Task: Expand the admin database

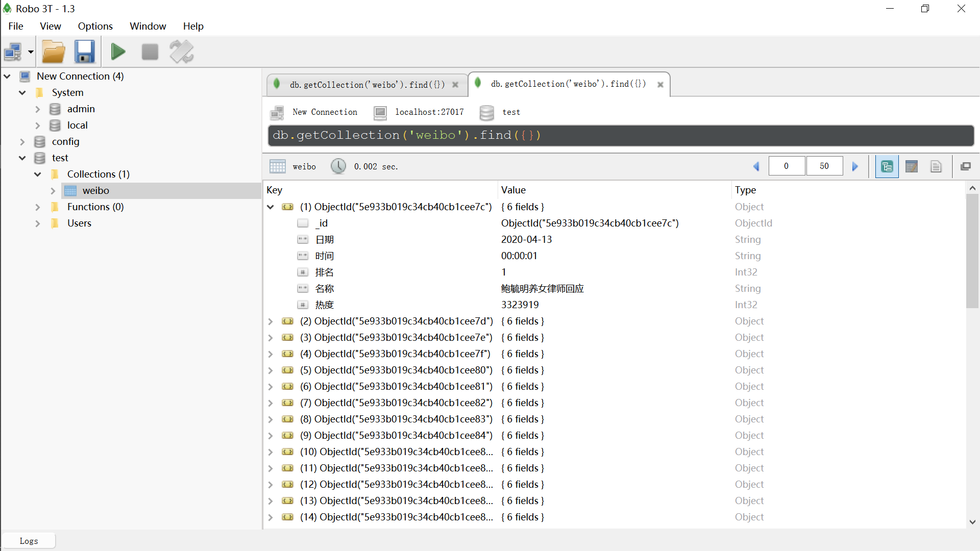Action: tap(38, 109)
